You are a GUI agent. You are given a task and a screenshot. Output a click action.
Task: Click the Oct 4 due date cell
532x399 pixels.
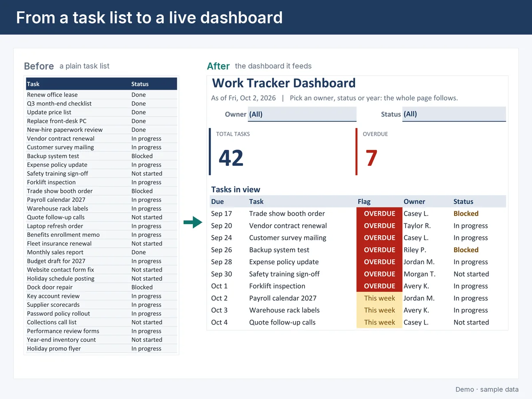(x=219, y=322)
